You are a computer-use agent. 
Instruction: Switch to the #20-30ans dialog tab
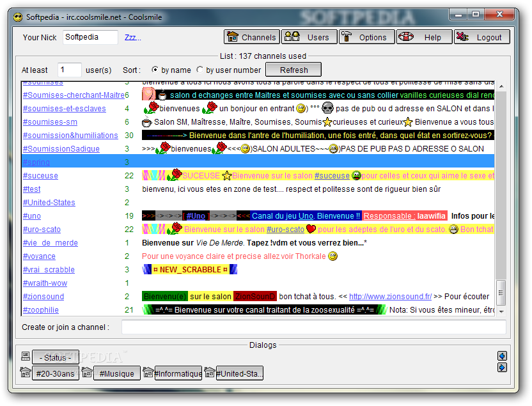click(x=55, y=373)
